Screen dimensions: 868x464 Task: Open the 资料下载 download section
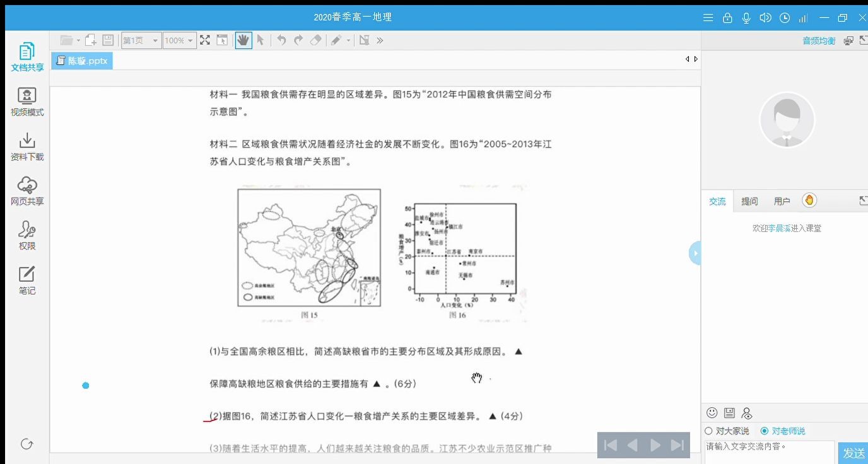point(27,146)
